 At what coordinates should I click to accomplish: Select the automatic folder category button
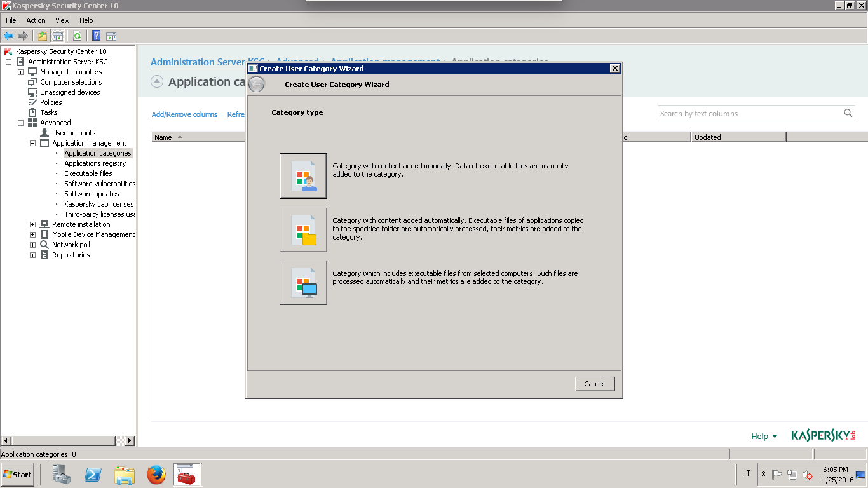pyautogui.click(x=303, y=230)
